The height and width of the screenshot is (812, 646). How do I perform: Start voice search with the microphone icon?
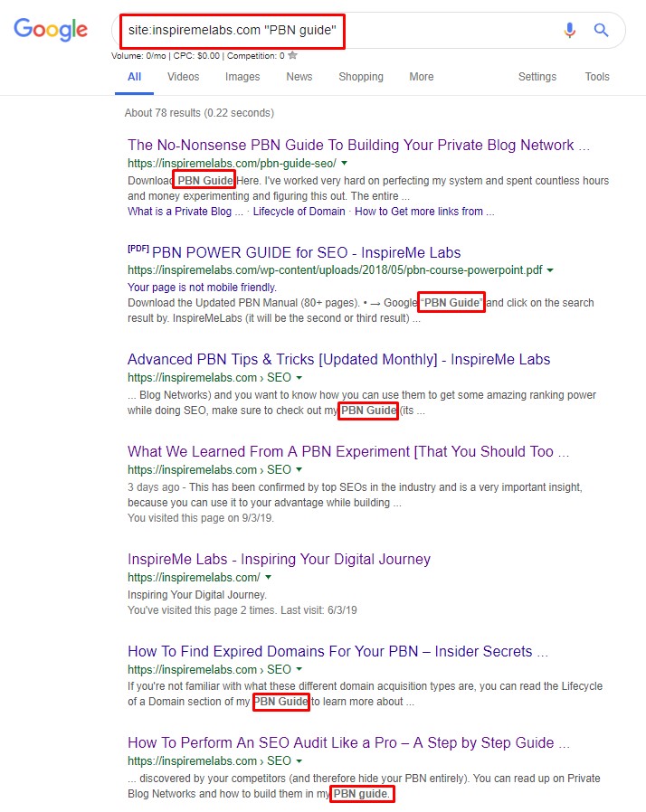tap(569, 30)
